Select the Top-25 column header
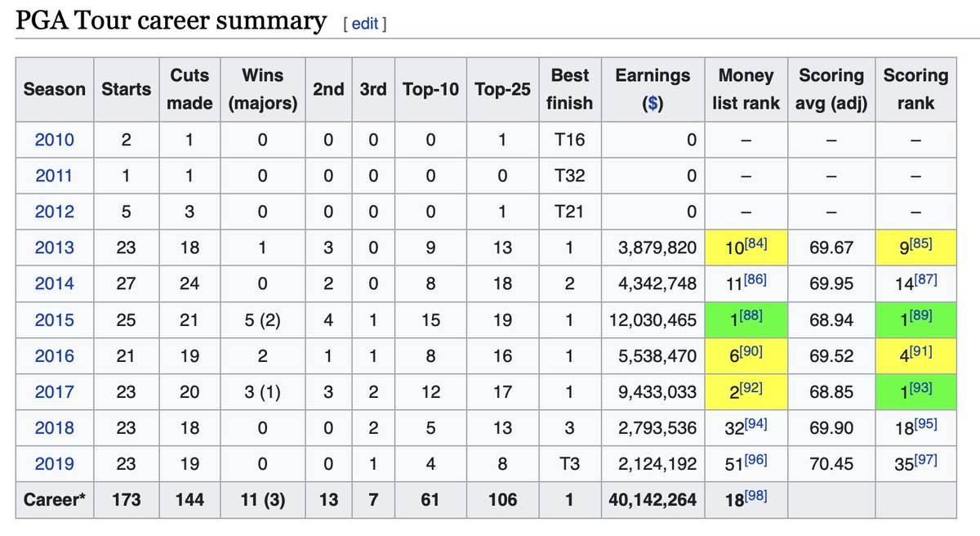This screenshot has height=536, width=980. click(502, 89)
